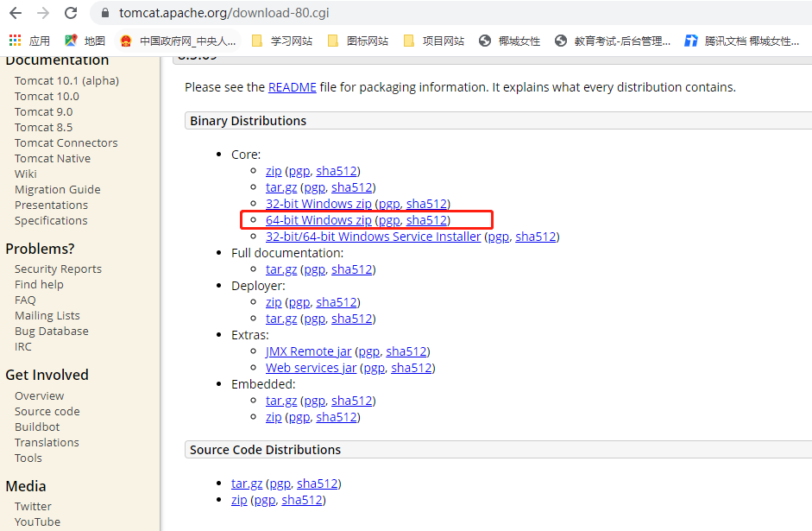
Task: Open pgp signature for 64-bit Windows zip
Action: pyautogui.click(x=389, y=221)
